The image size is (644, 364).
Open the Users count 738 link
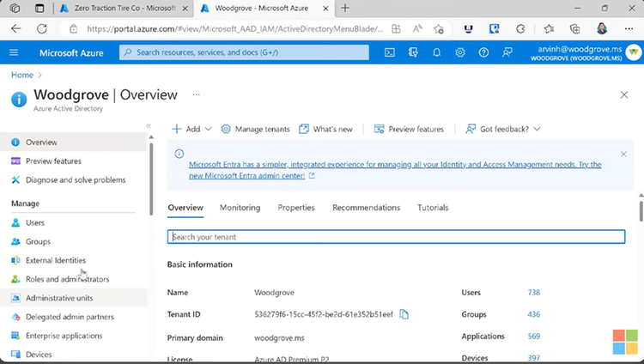pos(533,293)
